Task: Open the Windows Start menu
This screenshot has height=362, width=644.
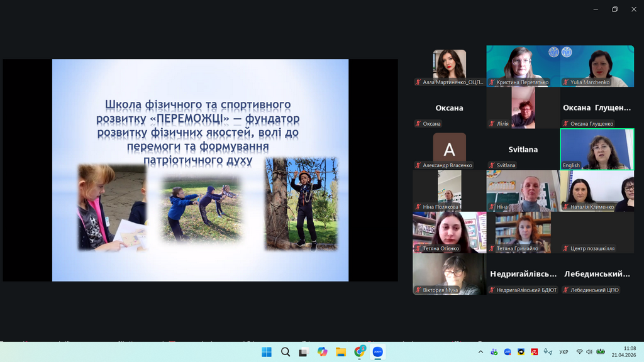Action: (267, 352)
